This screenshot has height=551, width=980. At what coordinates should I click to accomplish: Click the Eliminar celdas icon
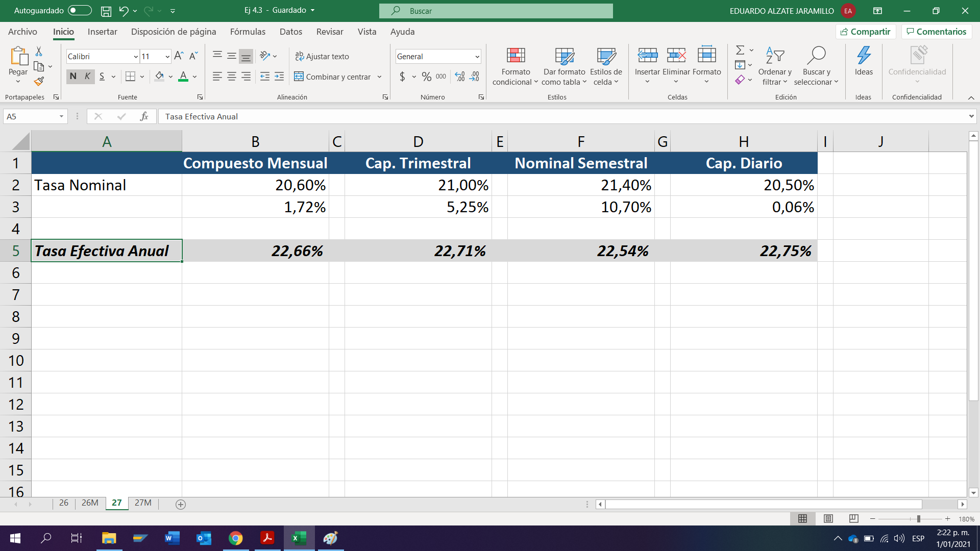(x=676, y=65)
